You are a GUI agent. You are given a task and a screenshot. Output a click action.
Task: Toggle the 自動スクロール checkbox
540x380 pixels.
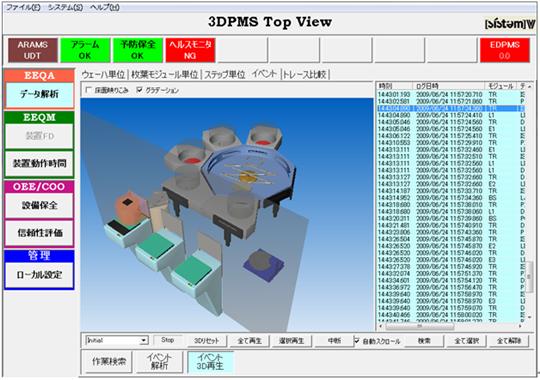click(x=357, y=341)
